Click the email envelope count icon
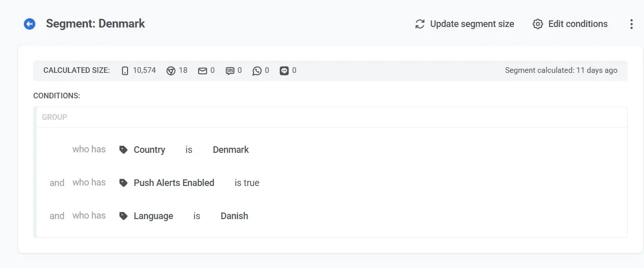Image resolution: width=644 pixels, height=268 pixels. coord(203,71)
